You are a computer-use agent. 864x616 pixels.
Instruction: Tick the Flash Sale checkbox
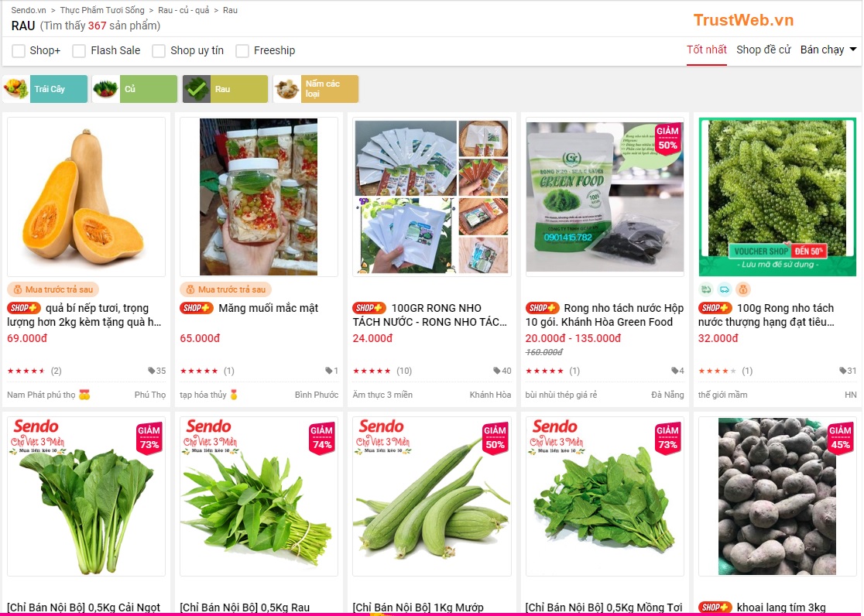pos(79,51)
